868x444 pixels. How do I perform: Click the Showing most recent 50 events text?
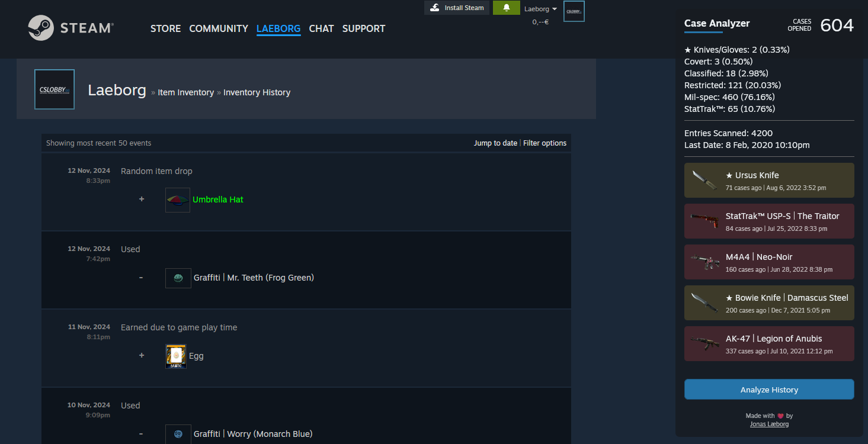98,143
